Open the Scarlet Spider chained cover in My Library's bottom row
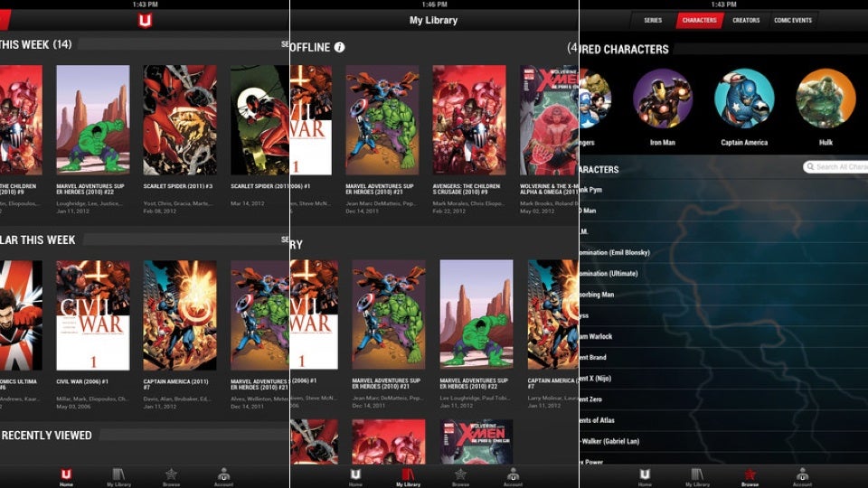The width and height of the screenshot is (868, 488). 314,442
